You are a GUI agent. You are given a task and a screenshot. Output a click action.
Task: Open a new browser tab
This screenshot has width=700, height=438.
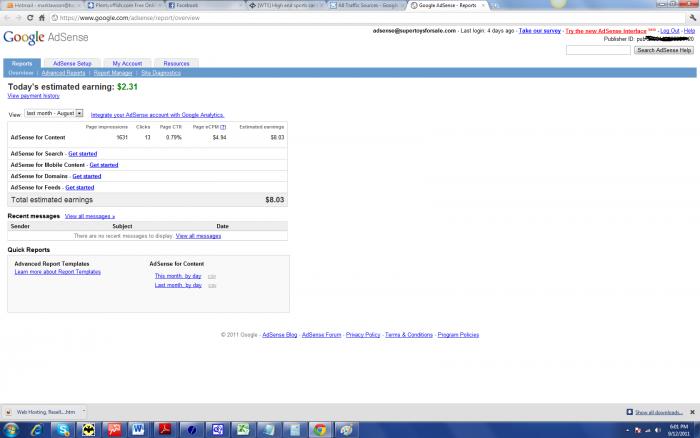click(495, 5)
